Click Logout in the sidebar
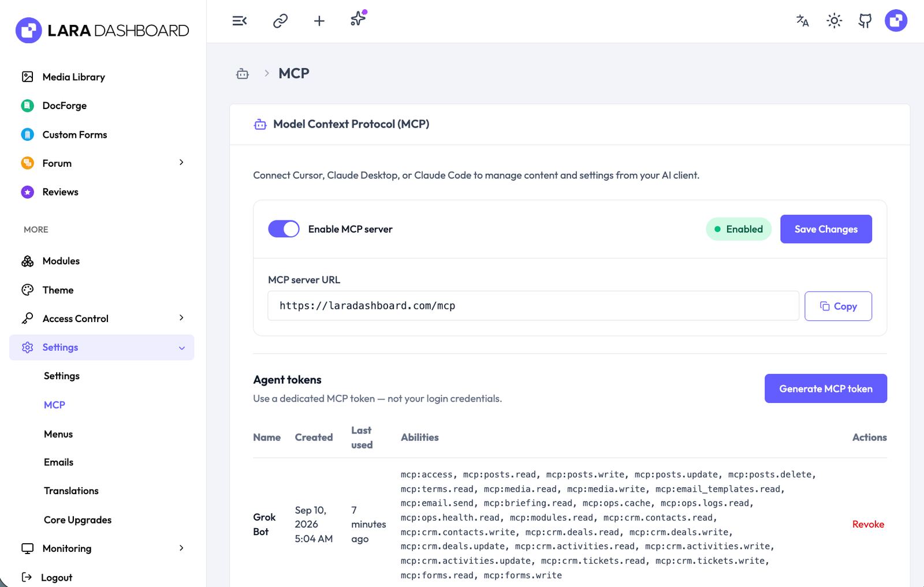Viewport: 924px width, 587px height. point(57,577)
